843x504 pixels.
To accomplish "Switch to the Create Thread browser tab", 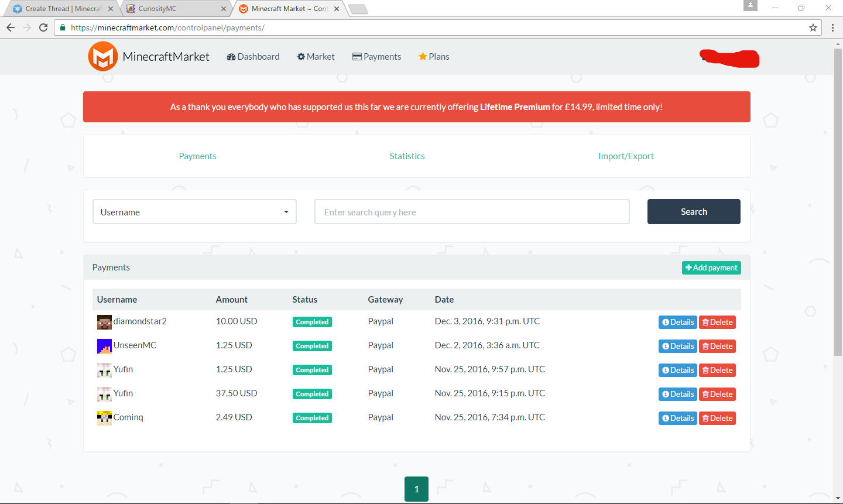I will [63, 9].
